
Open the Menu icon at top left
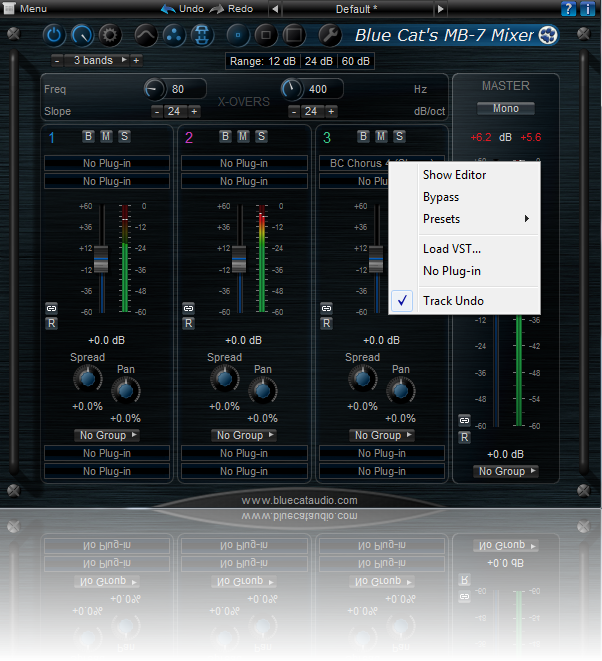pos(9,8)
